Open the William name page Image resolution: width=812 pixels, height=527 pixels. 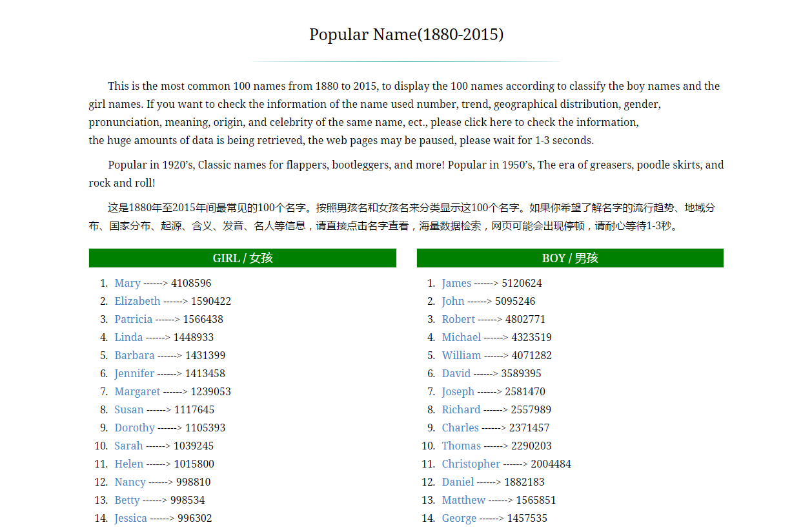tap(462, 355)
